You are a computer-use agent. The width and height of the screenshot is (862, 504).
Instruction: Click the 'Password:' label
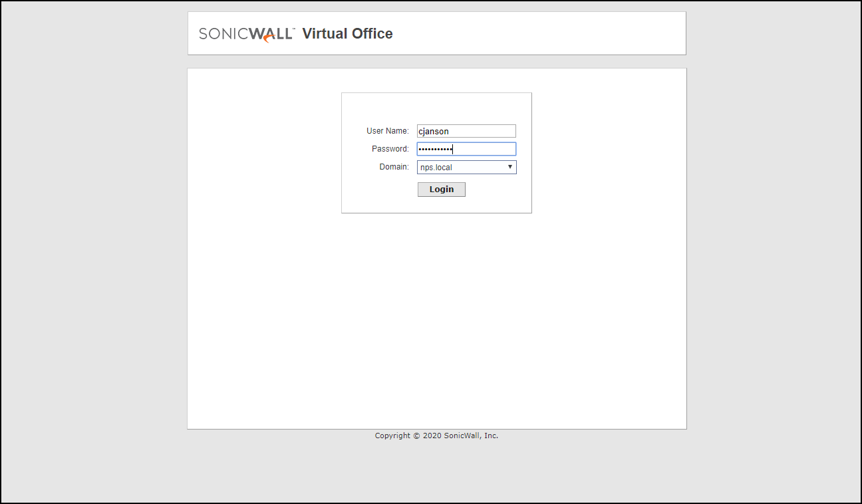[390, 149]
